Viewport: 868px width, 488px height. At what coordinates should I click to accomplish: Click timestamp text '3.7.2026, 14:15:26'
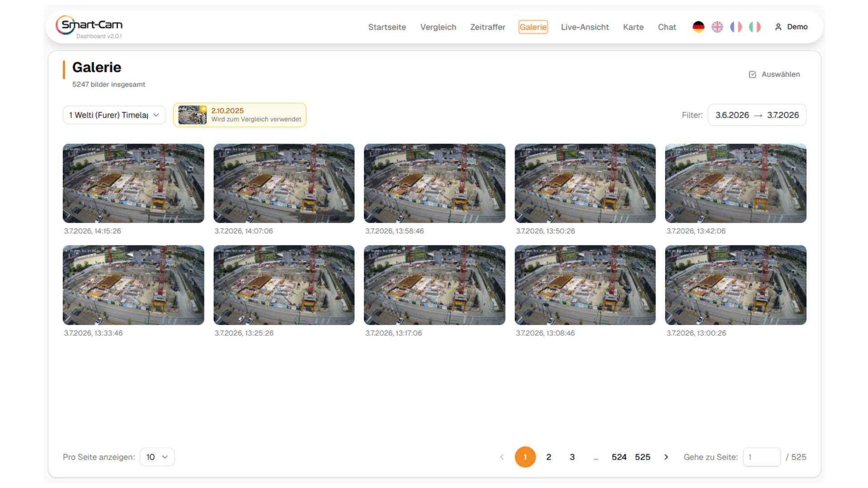pyautogui.click(x=92, y=231)
